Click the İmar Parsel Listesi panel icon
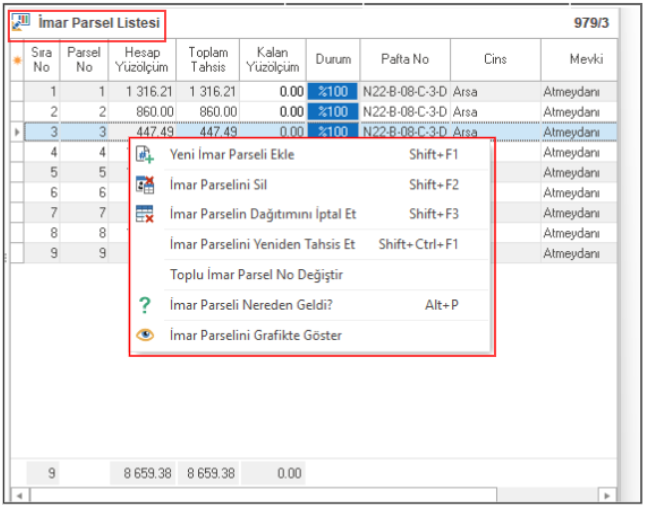The image size is (647, 505). click(21, 22)
